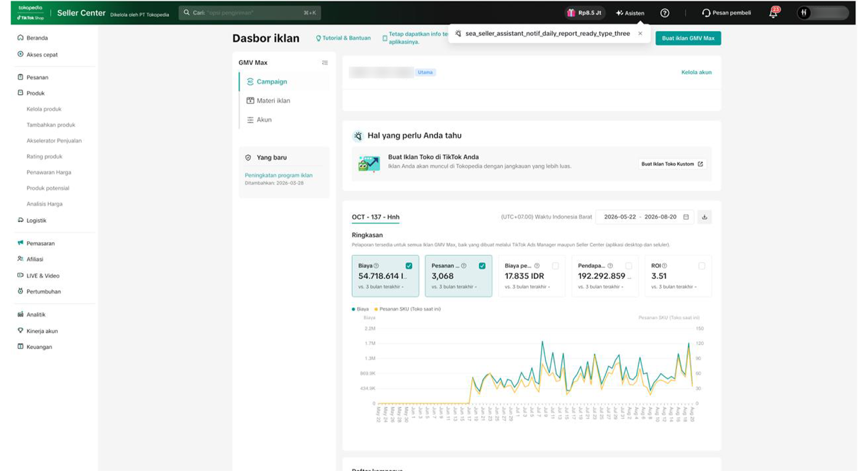Open Analisis Harga submenu
The width and height of the screenshot is (868, 471).
pyautogui.click(x=44, y=204)
